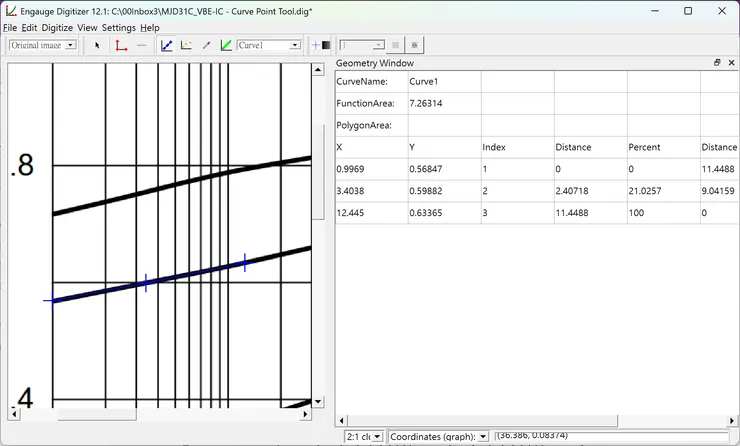Viewport: 740px width, 446px height.
Task: Select the Color Picker tool
Action: [x=206, y=45]
